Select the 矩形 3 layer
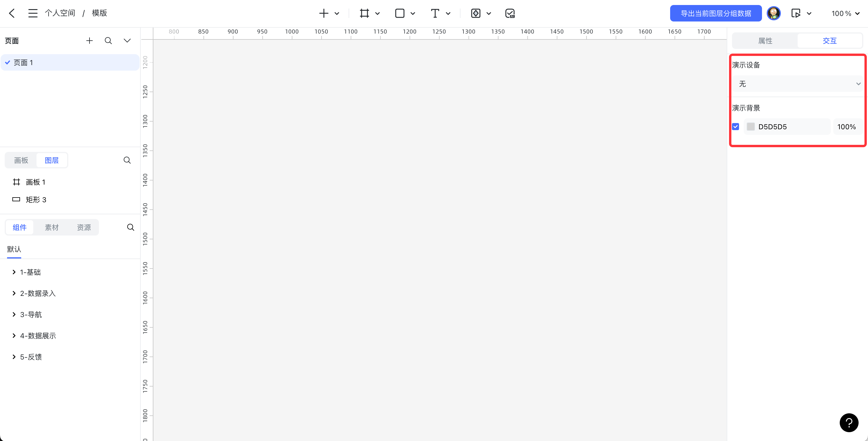Image resolution: width=868 pixels, height=441 pixels. pos(36,200)
